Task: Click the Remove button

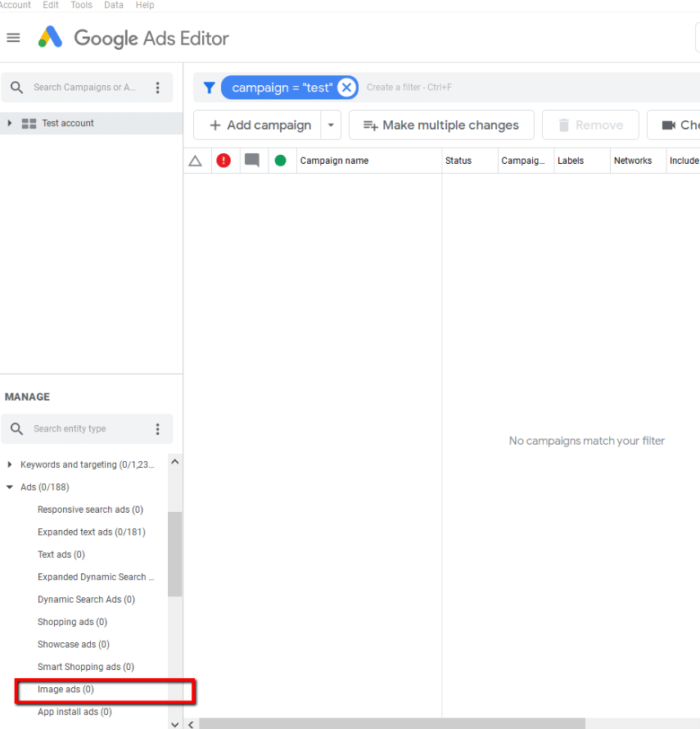Action: [590, 125]
